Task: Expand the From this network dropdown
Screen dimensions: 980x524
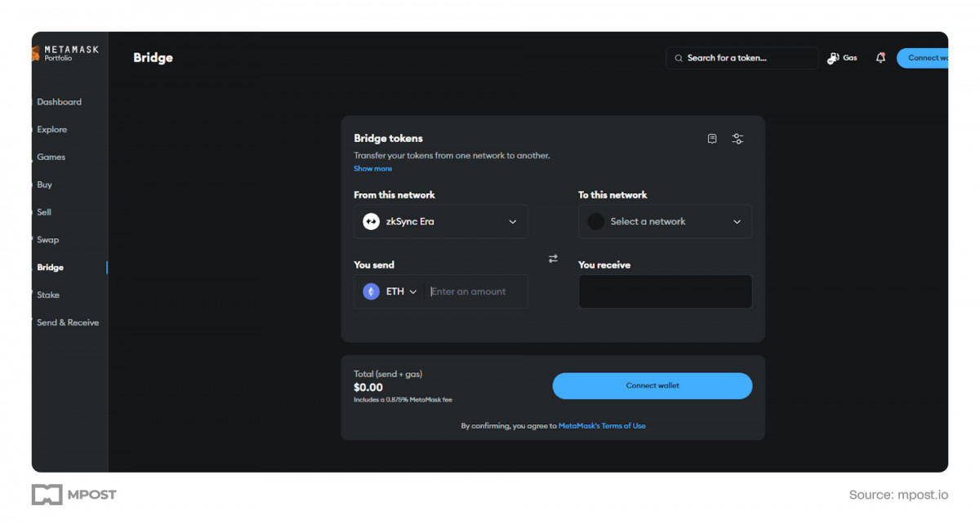Action: click(x=441, y=221)
